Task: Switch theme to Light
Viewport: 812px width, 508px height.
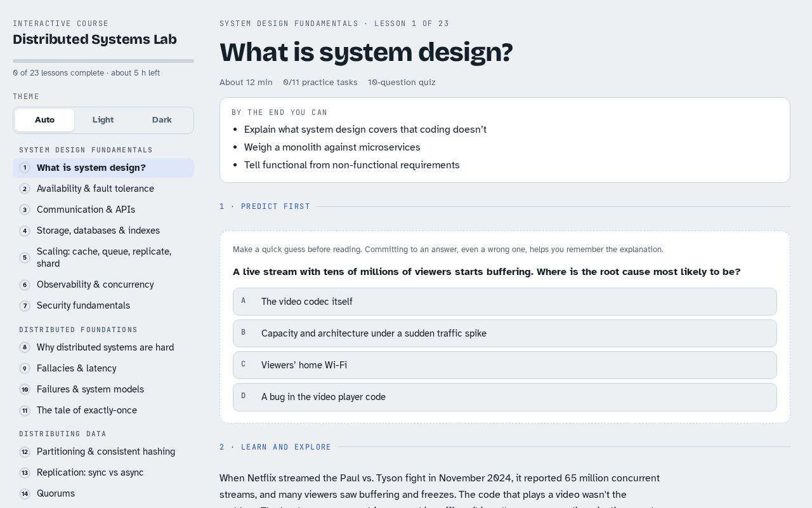Action: pyautogui.click(x=103, y=120)
